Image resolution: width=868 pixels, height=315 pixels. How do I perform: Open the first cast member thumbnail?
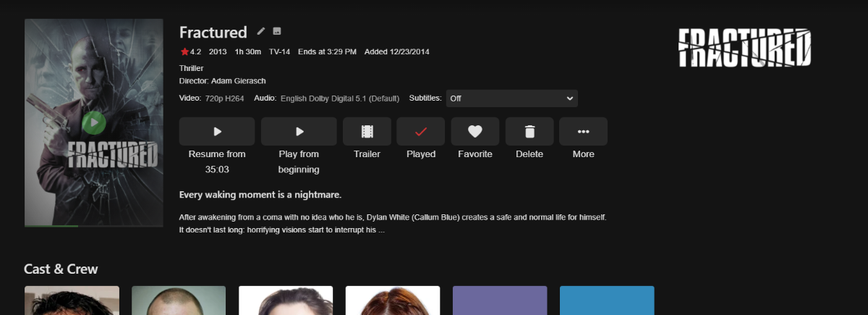[x=72, y=301]
